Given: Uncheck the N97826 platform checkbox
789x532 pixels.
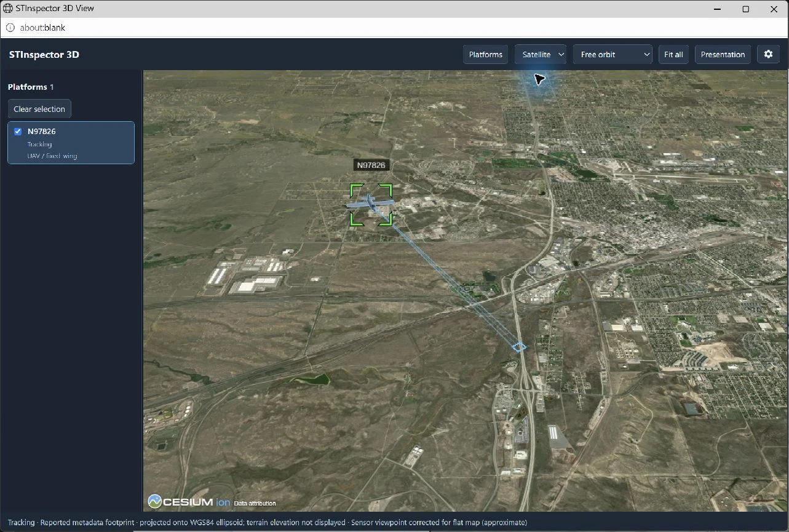Looking at the screenshot, I should pyautogui.click(x=18, y=131).
